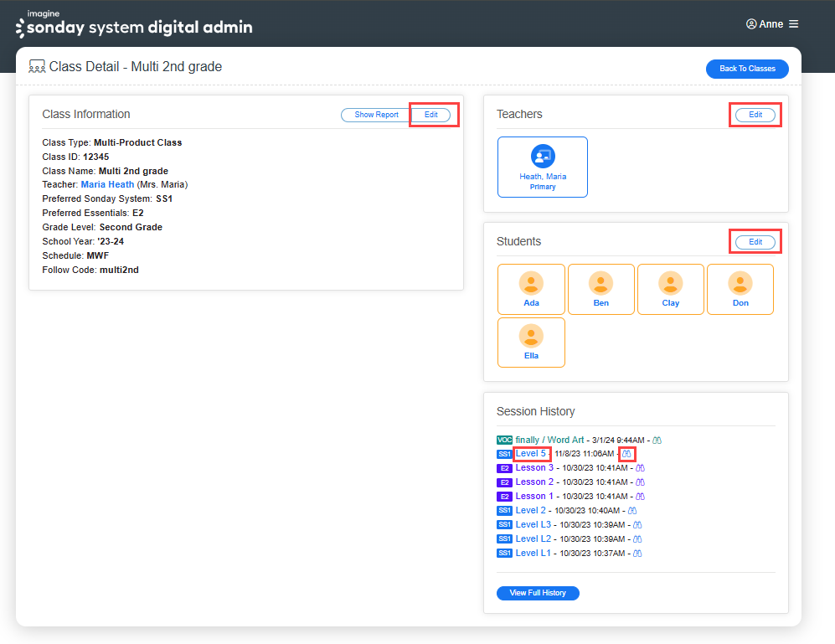Click the Schedule value MWF
This screenshot has height=644, width=835.
(x=97, y=255)
